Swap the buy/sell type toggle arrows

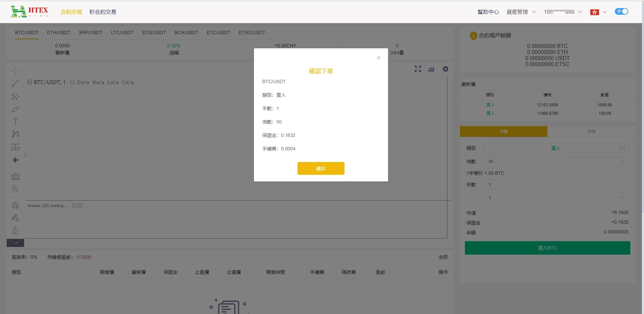622,148
